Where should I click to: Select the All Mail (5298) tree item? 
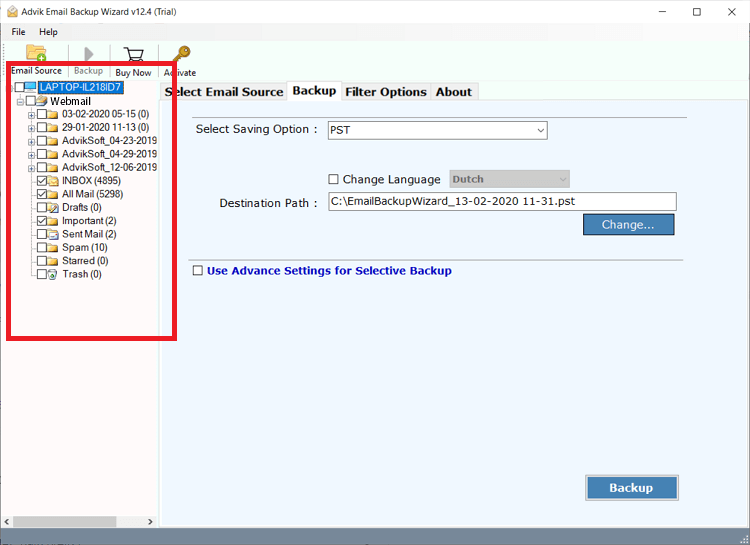92,194
